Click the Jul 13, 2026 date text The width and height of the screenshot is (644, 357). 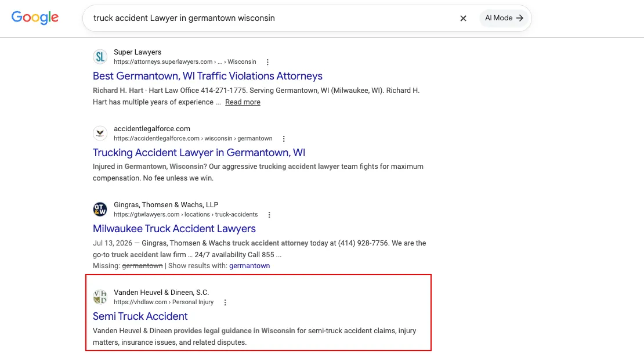point(112,243)
